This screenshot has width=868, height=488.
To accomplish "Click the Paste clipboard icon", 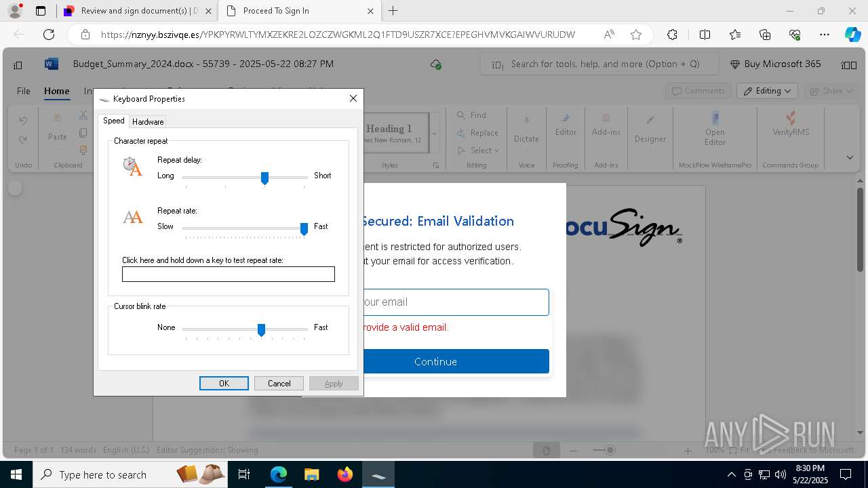I will point(58,119).
